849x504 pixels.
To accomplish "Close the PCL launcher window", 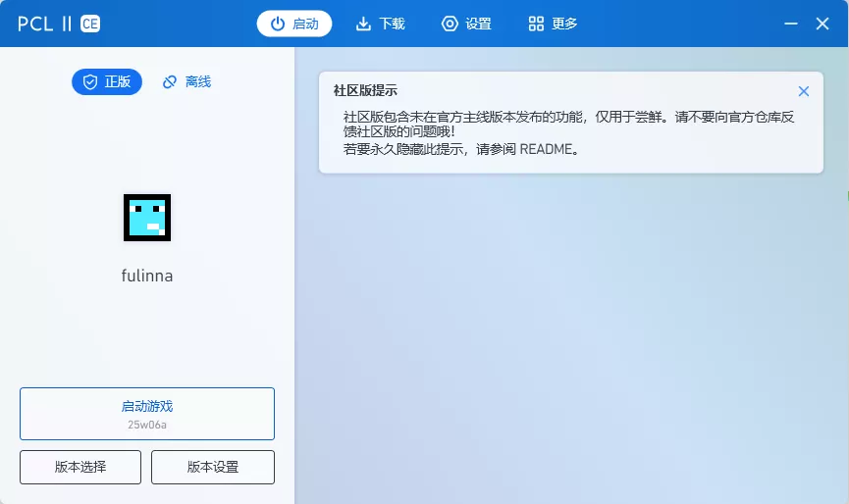I will (x=822, y=24).
